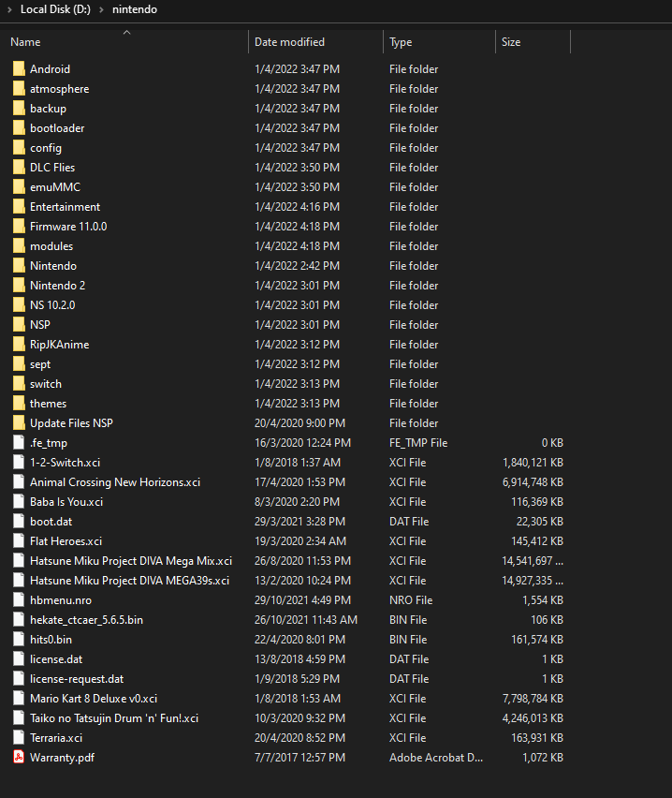Select the license-request.dat file
This screenshot has width=672, height=798.
(77, 679)
